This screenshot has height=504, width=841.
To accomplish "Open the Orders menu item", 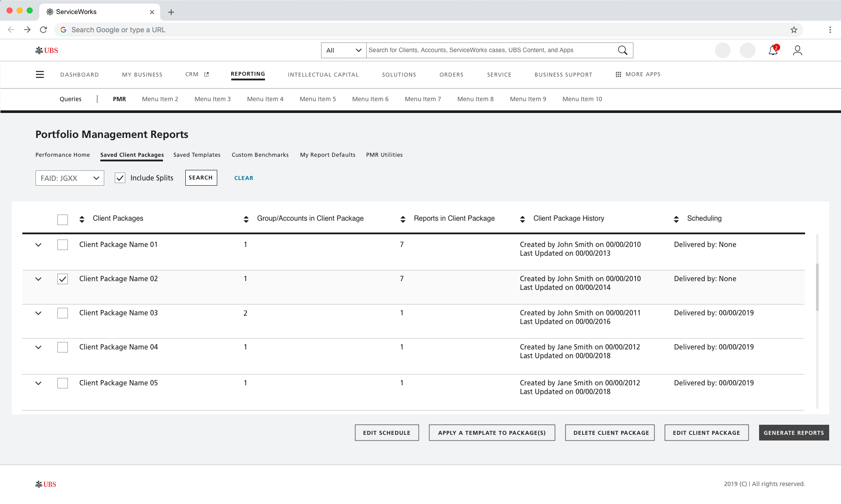I will pyautogui.click(x=451, y=75).
